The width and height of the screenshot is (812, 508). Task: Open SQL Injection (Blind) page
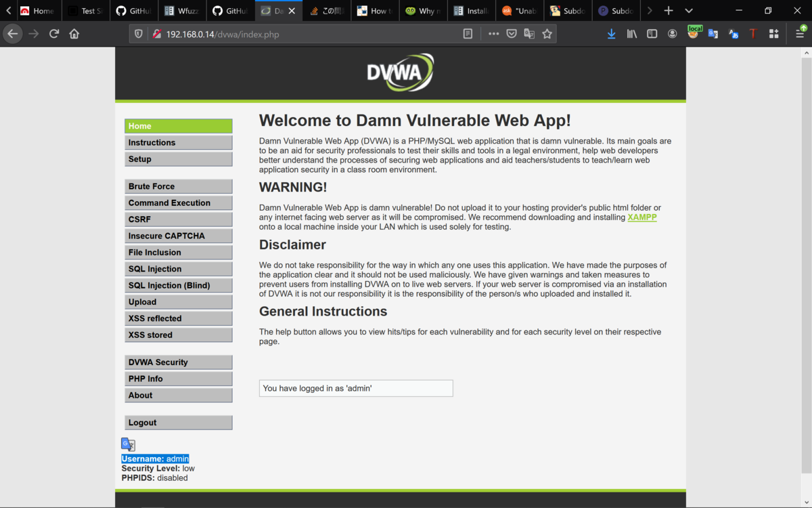coord(179,285)
